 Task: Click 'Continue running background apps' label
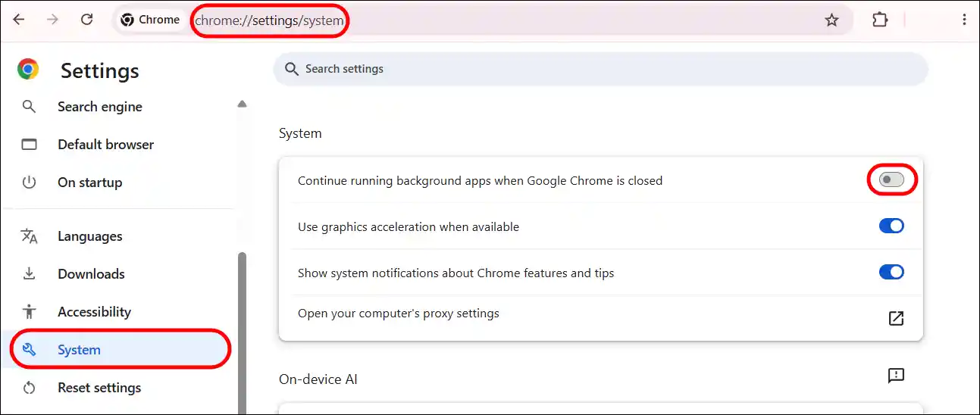pos(480,181)
